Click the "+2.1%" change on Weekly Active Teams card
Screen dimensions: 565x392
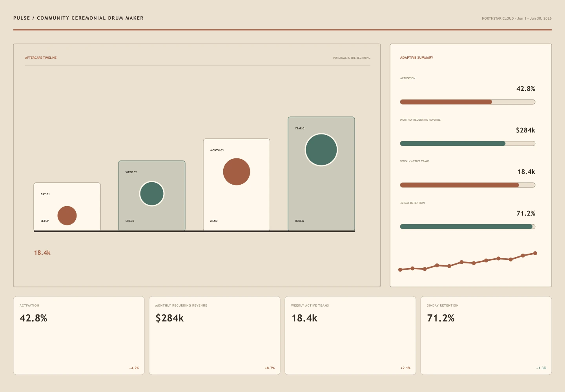[405, 368]
